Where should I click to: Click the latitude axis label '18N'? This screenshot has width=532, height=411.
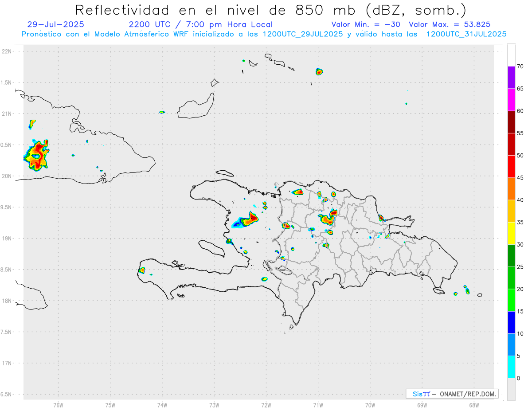point(8,301)
